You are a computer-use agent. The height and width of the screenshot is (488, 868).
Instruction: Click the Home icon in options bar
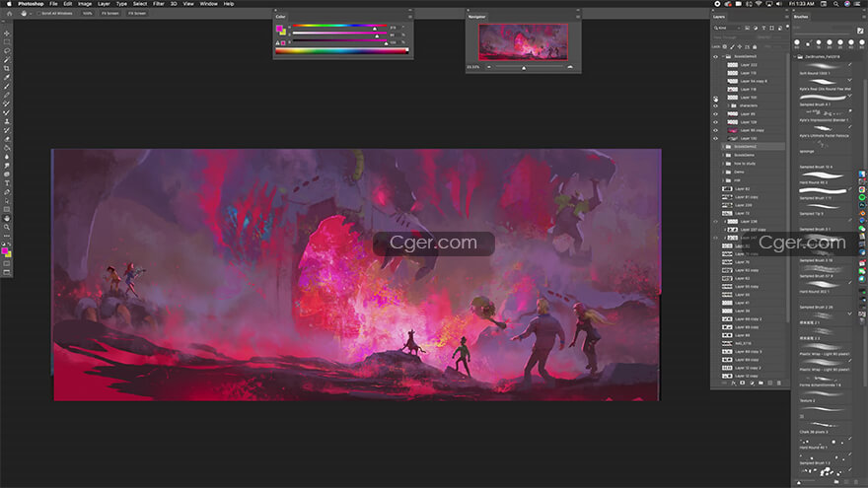point(10,13)
